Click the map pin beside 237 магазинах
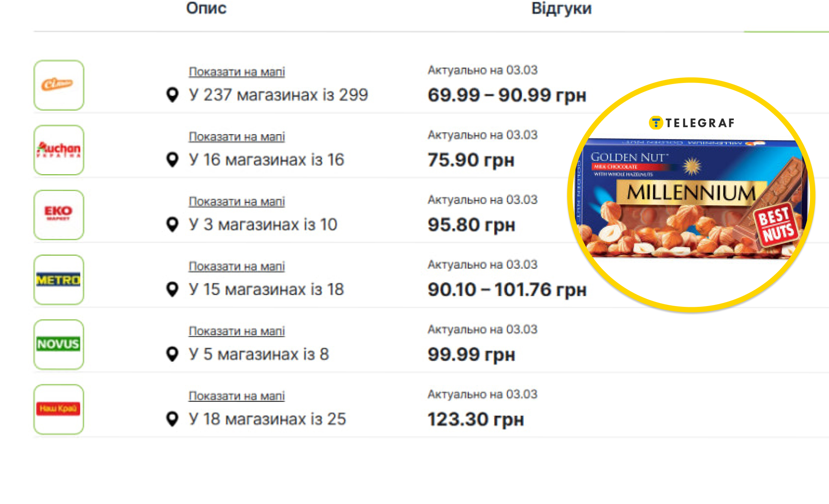Screen dimensions: 829x504 [172, 94]
